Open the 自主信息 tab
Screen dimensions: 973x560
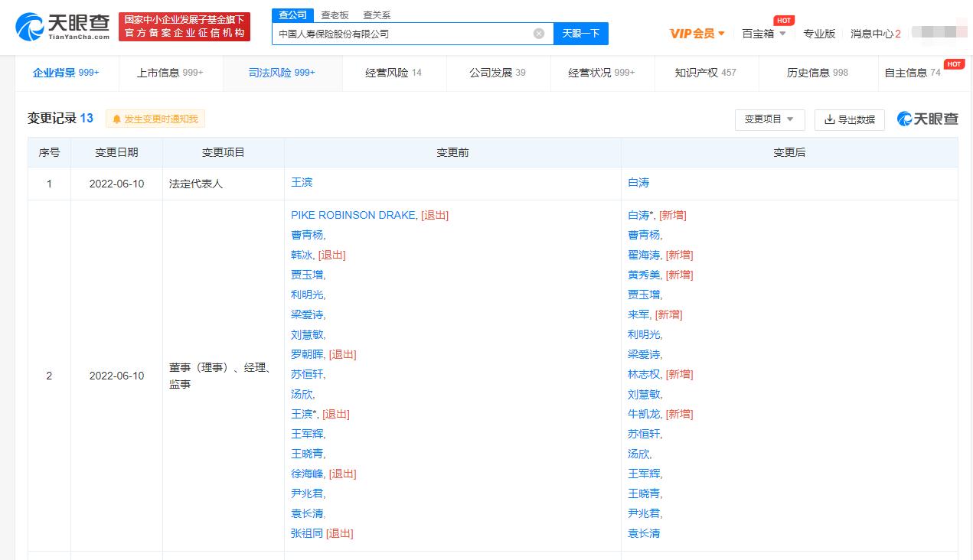[912, 73]
